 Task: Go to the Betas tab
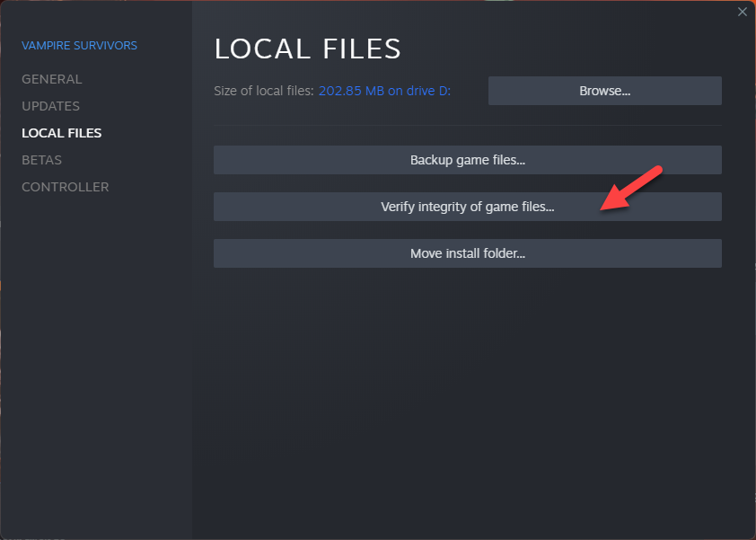pos(41,160)
